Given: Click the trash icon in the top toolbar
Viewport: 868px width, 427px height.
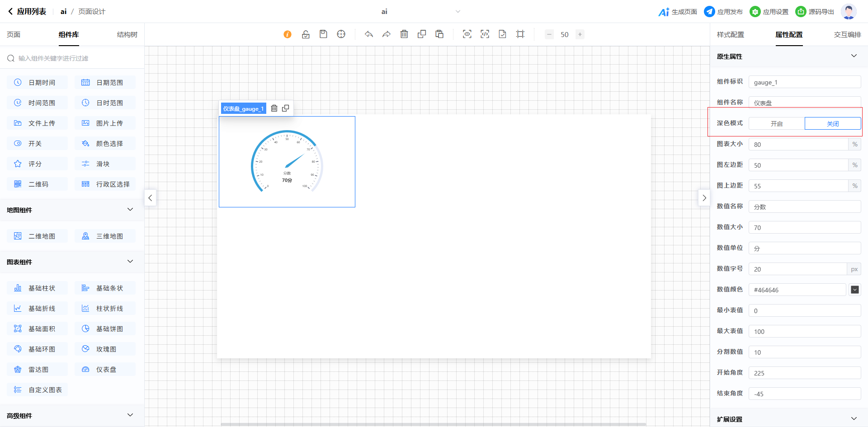Looking at the screenshot, I should [404, 34].
